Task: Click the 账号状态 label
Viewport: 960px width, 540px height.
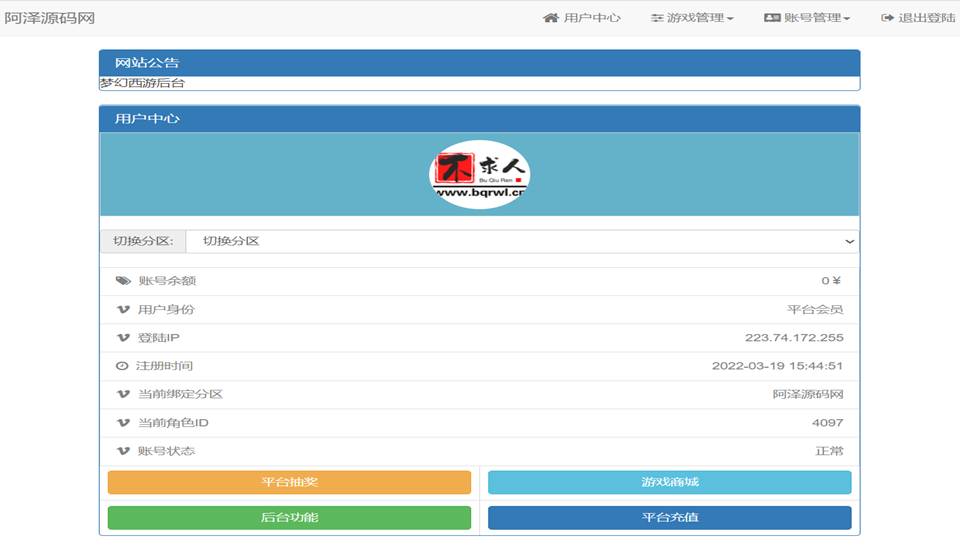Action: 166,451
